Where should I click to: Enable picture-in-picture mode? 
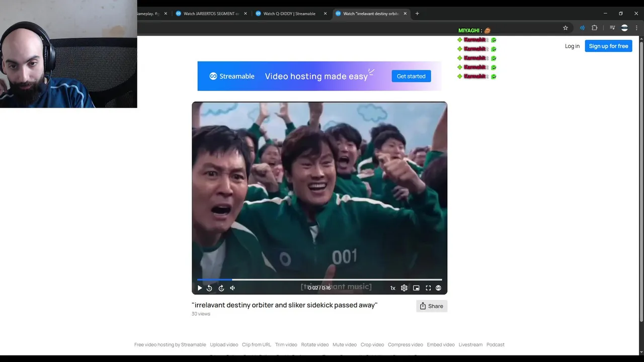point(416,288)
